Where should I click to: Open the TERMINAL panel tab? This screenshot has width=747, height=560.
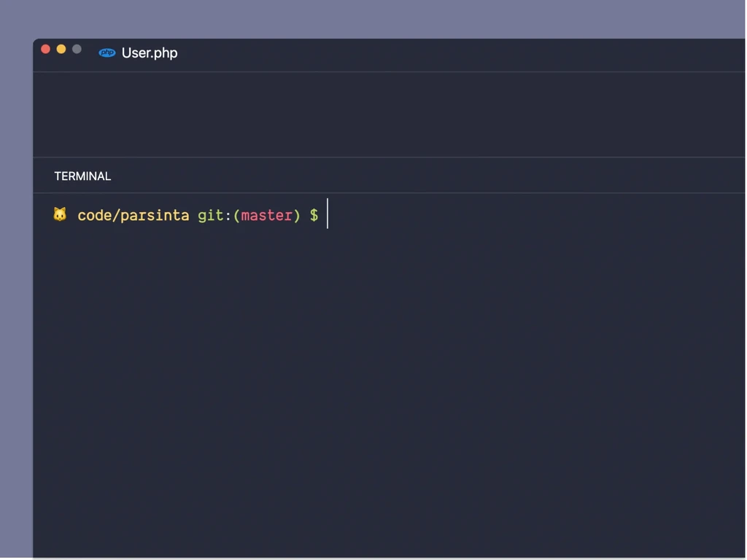click(x=82, y=176)
